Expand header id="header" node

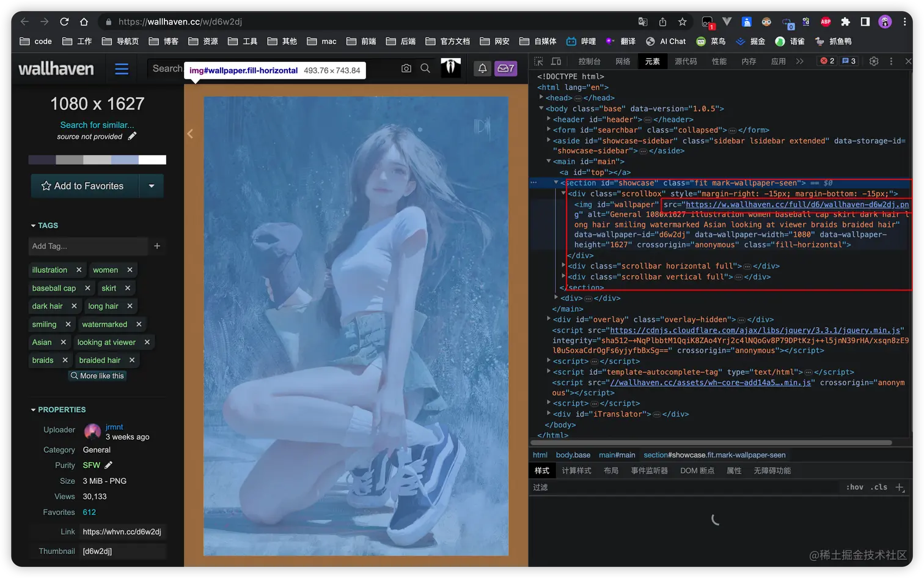[x=549, y=119]
